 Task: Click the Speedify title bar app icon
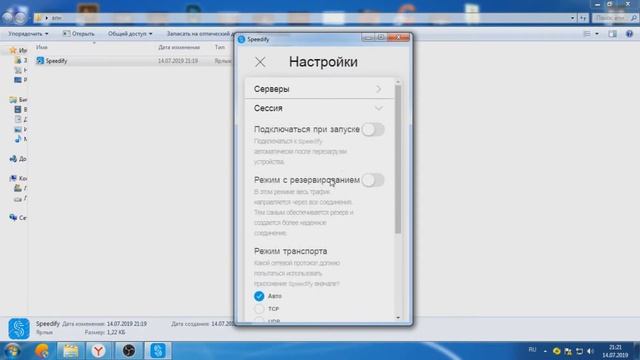pos(241,39)
